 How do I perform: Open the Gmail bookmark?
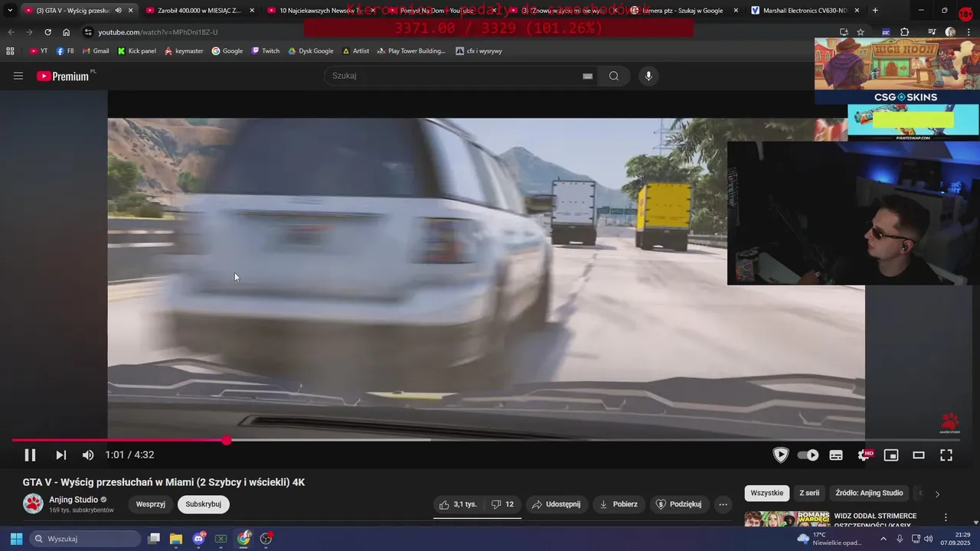(95, 51)
